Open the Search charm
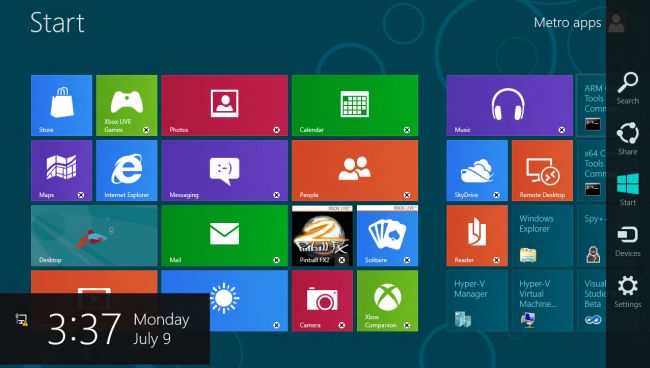 (x=628, y=88)
